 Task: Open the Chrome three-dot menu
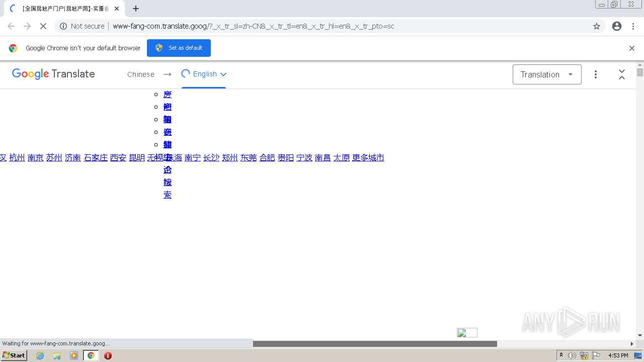pyautogui.click(x=633, y=26)
